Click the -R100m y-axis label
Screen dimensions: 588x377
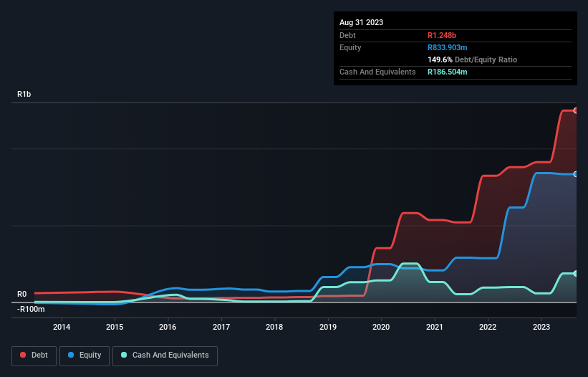click(x=31, y=309)
